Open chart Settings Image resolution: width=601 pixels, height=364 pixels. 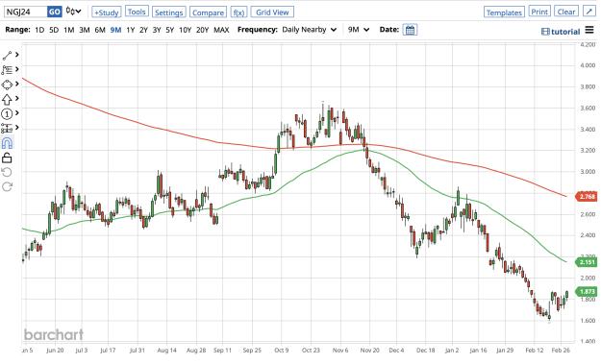(168, 12)
